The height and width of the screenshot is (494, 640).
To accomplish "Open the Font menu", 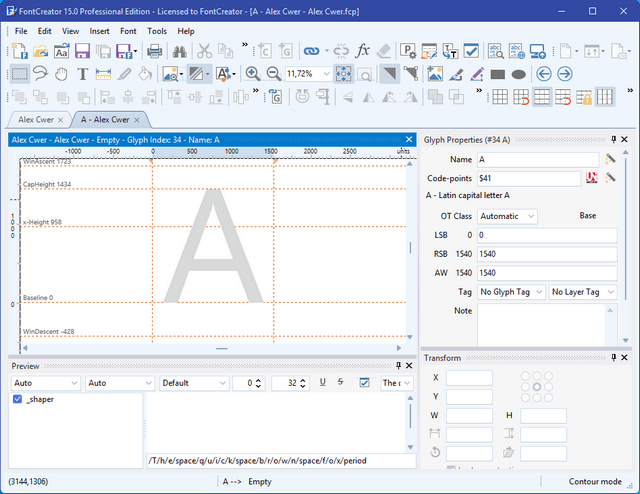I will coord(128,31).
